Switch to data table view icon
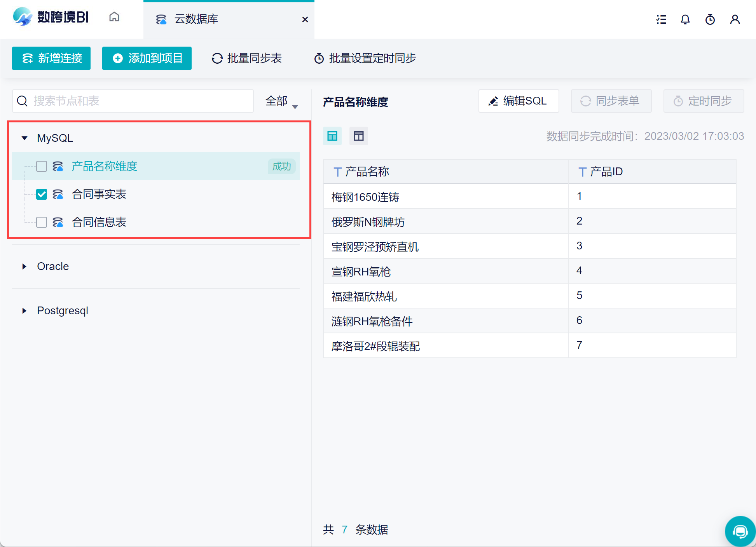The image size is (756, 547). 332,136
